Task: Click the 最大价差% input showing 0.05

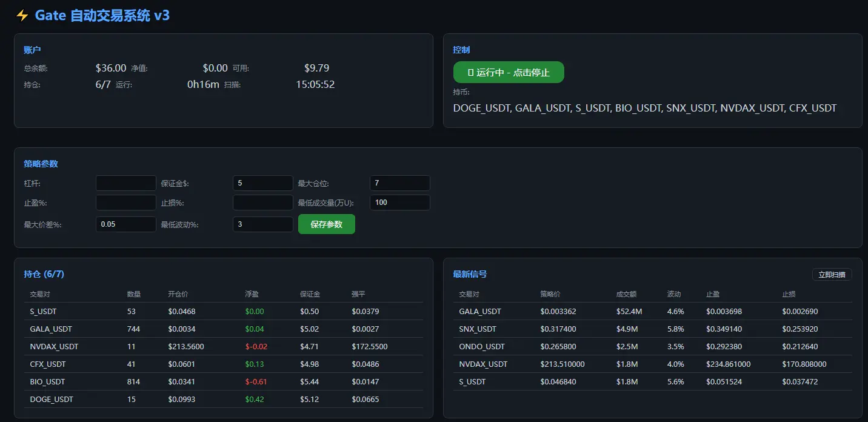Action: [126, 224]
